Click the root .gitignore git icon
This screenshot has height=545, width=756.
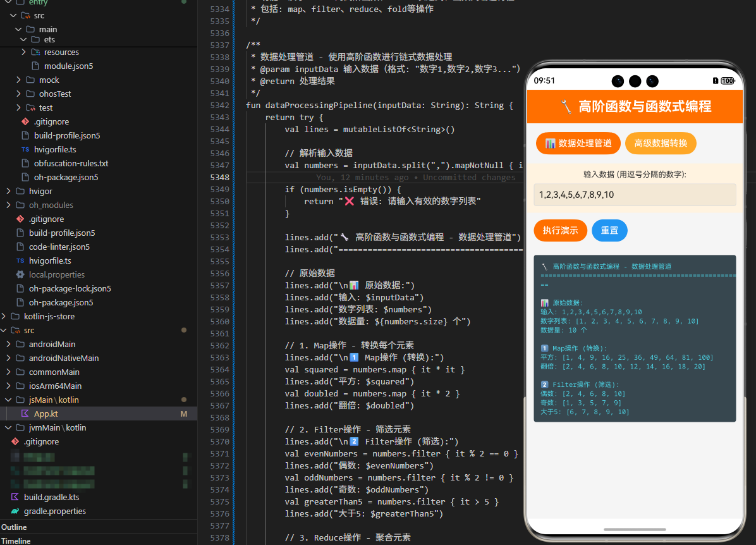point(15,442)
